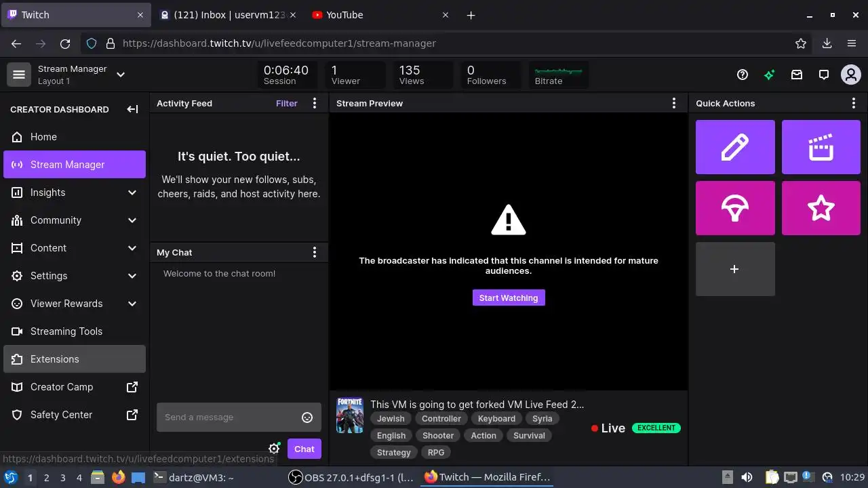The image size is (868, 488).
Task: Click the clip clapperboard quick action
Action: [821, 147]
